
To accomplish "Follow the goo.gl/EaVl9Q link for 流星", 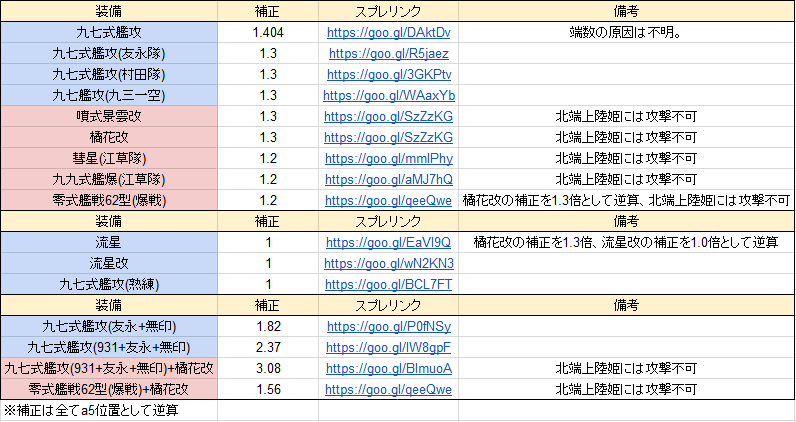I will tap(388, 242).
